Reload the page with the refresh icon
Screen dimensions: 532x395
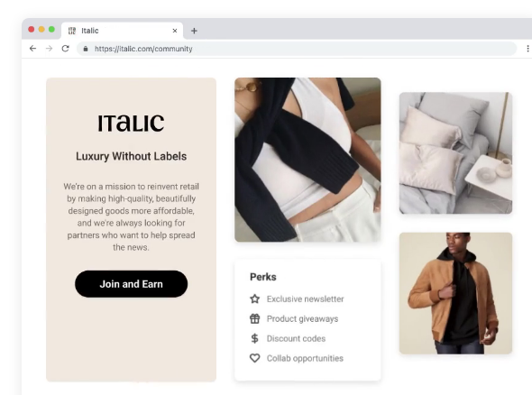point(66,49)
